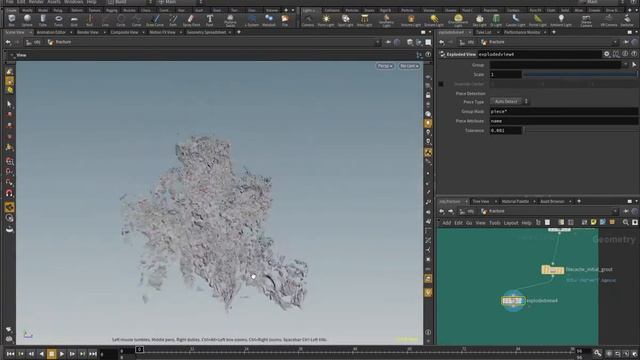Viewport: 640px width, 360px height.
Task: Click the fracture path button in scene view
Action: [60, 42]
